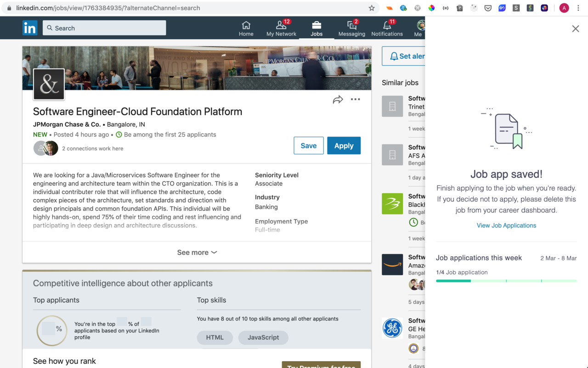Click the Job app saved! heading
This screenshot has height=368, width=588.
click(x=506, y=174)
